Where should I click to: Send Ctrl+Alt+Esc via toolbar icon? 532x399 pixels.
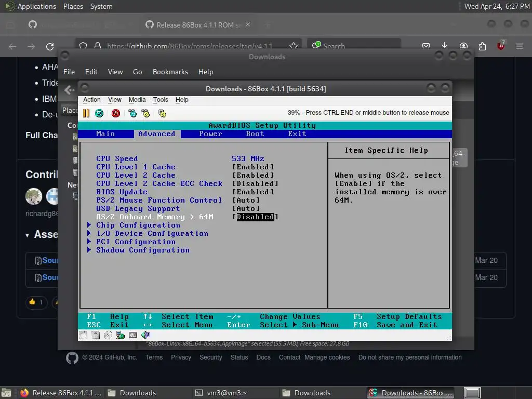pos(145,113)
